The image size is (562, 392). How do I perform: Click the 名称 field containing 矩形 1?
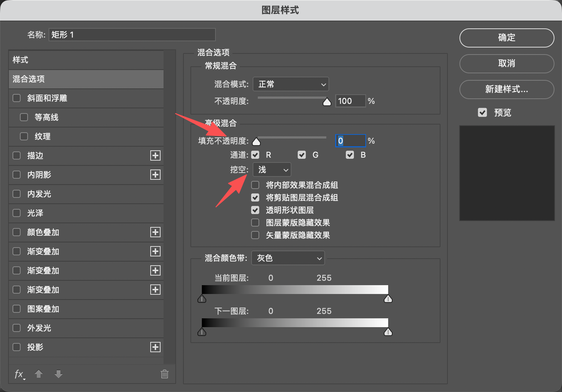tap(132, 35)
